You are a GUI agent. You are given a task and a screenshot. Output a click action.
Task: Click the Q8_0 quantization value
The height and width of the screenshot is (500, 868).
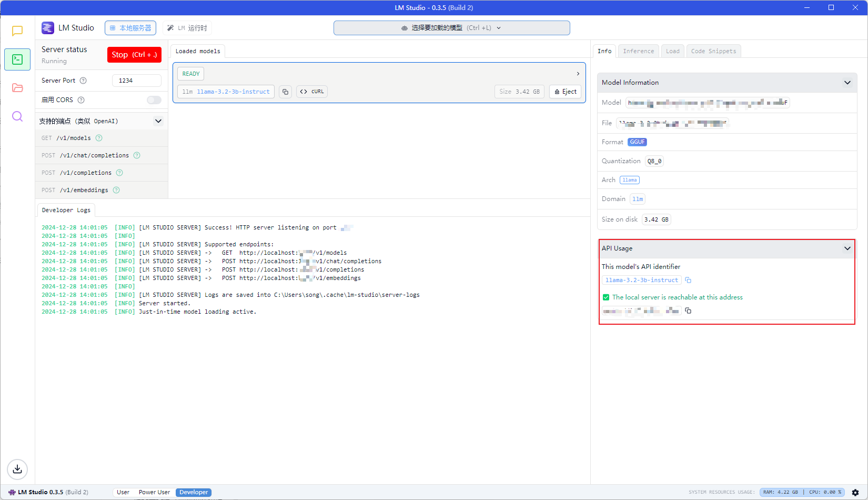click(x=654, y=161)
